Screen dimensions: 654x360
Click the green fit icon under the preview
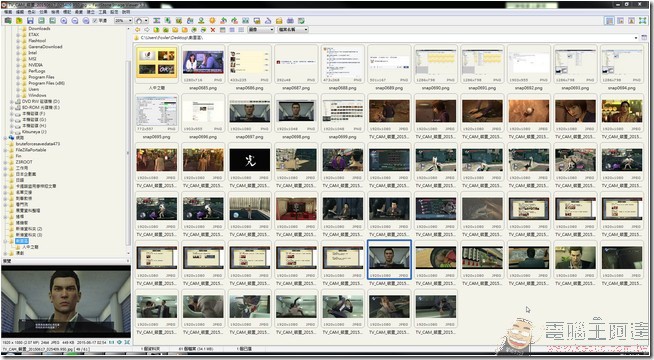[x=120, y=342]
